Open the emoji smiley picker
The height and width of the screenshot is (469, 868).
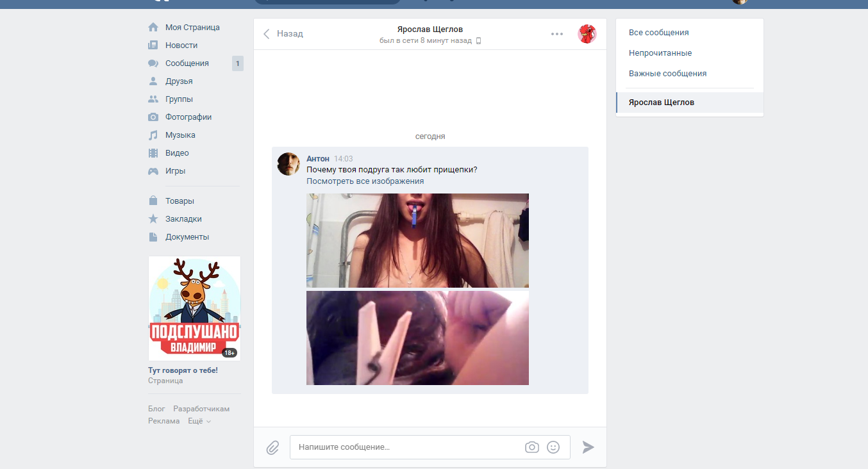pos(553,447)
